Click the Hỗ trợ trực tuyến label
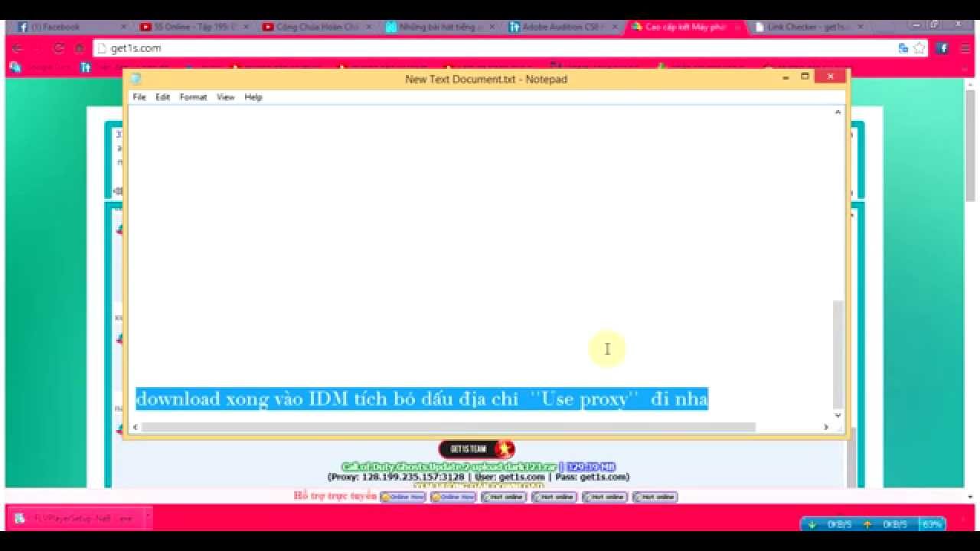 (335, 496)
